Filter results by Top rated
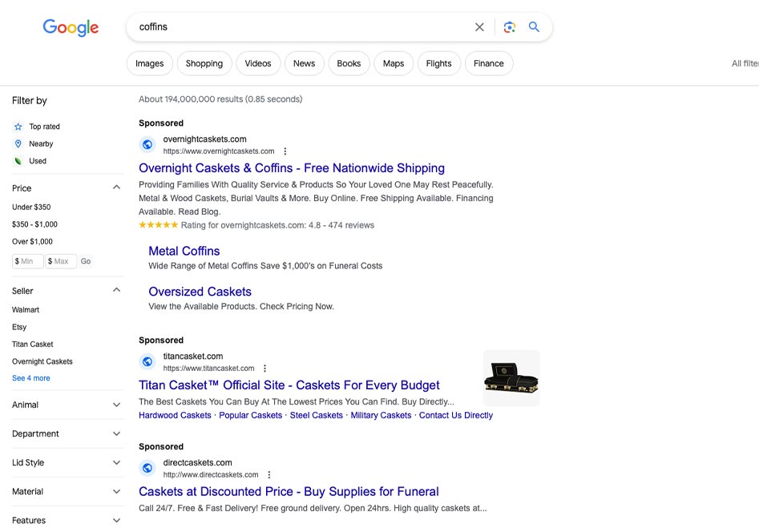 [x=45, y=127]
